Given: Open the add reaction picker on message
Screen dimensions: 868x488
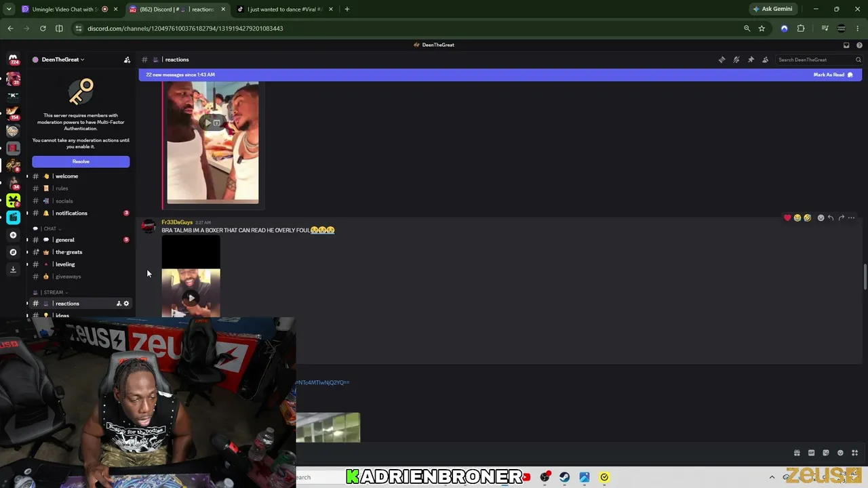Looking at the screenshot, I should (x=821, y=218).
